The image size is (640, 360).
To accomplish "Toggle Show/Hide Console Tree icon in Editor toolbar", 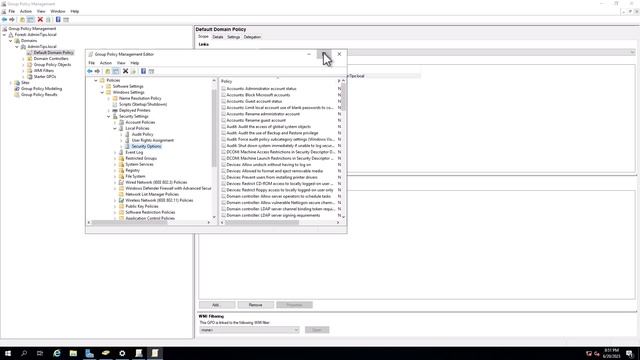I will pos(116,71).
